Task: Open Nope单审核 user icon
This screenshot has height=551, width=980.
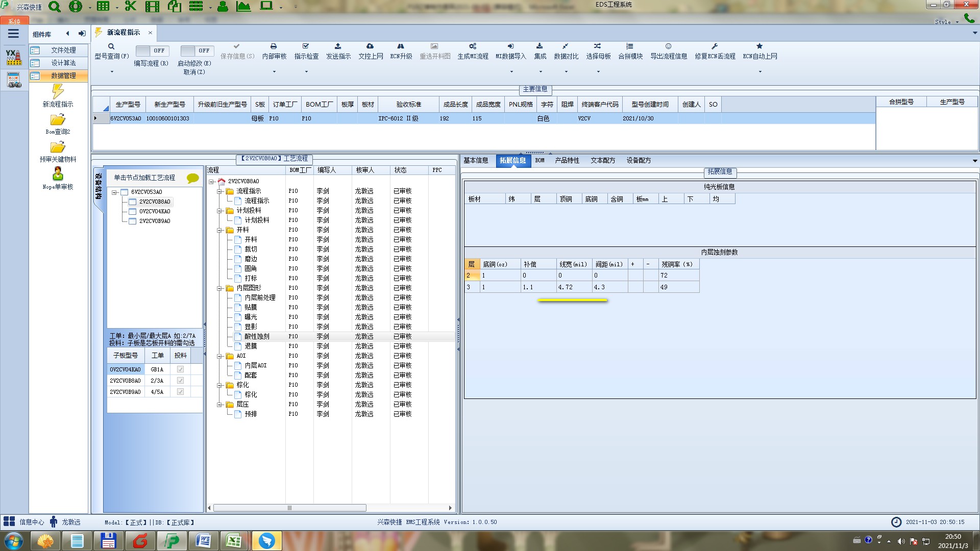Action: click(x=58, y=174)
